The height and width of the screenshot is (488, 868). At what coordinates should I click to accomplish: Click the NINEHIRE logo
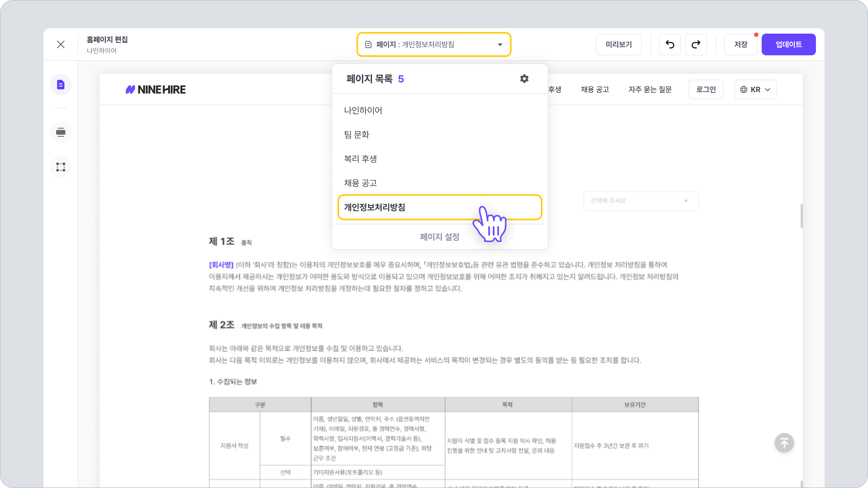(156, 89)
